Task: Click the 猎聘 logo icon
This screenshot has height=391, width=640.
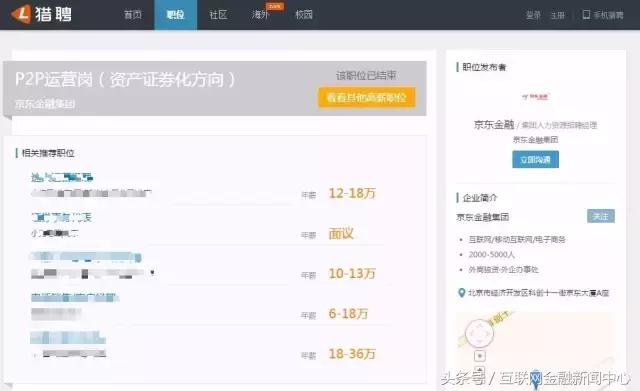Action: [x=21, y=14]
